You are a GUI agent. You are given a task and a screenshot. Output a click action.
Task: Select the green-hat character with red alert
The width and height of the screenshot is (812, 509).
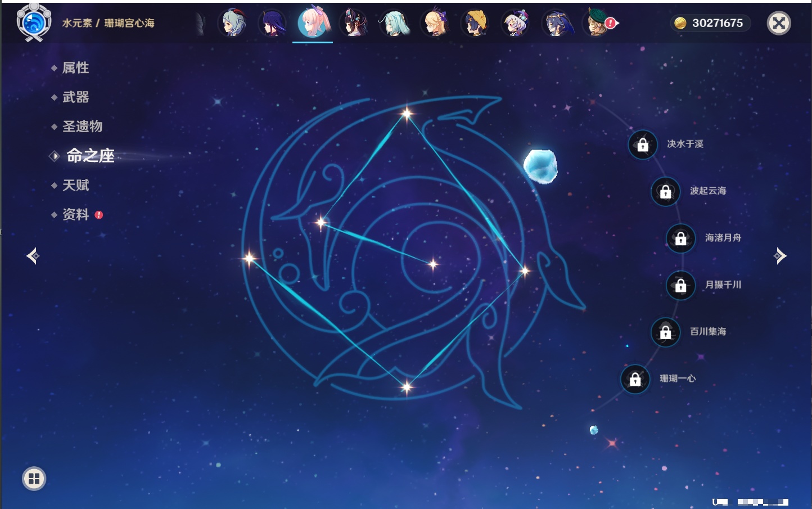(x=598, y=23)
